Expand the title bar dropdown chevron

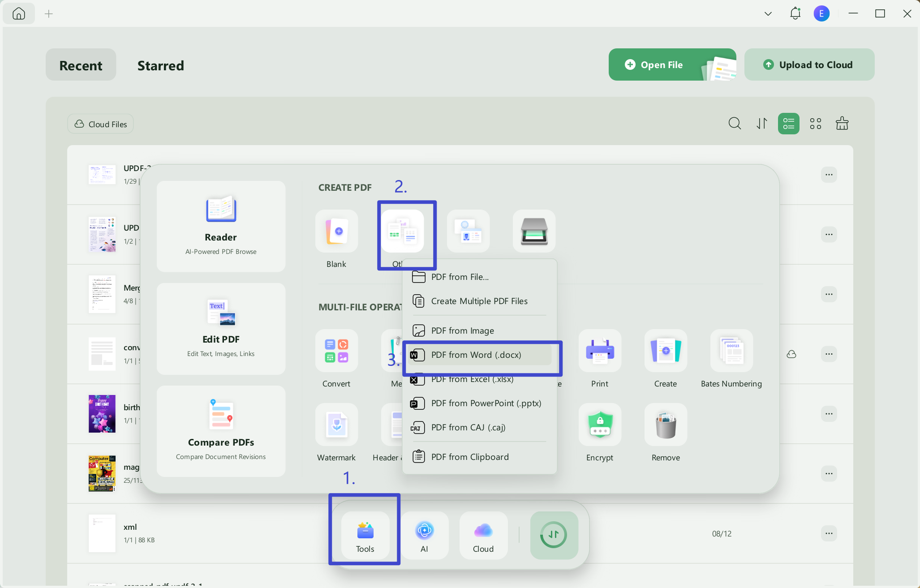coord(768,14)
